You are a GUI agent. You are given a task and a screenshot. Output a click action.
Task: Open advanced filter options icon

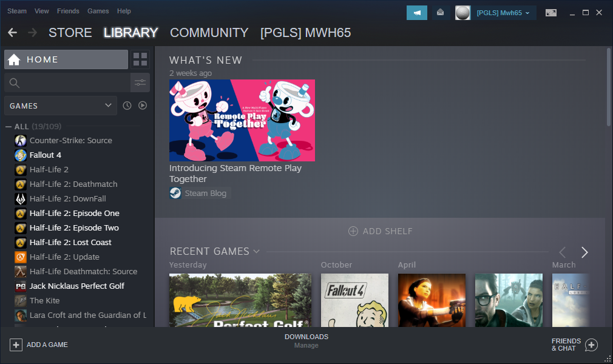tap(140, 83)
